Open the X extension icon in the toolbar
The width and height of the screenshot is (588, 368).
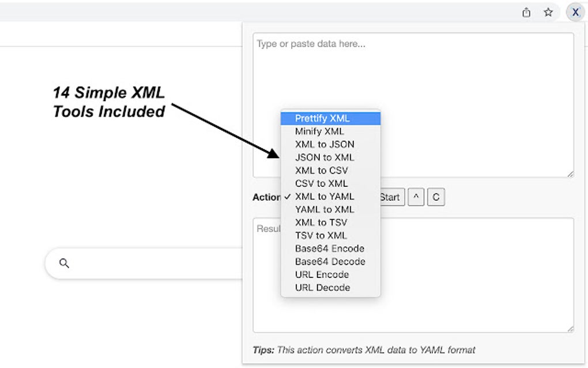575,12
